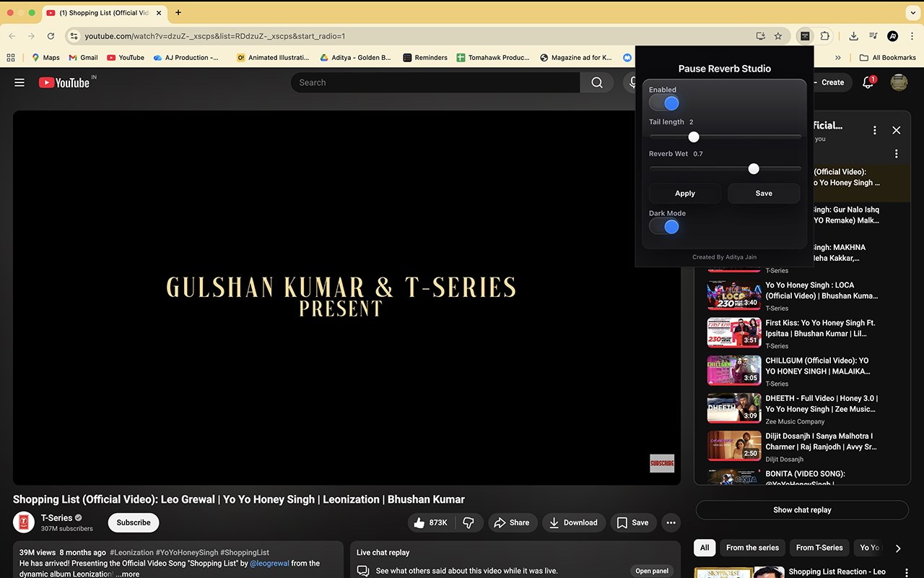Click the Pause Reverb Studio extension icon
The image size is (924, 578).
click(805, 36)
